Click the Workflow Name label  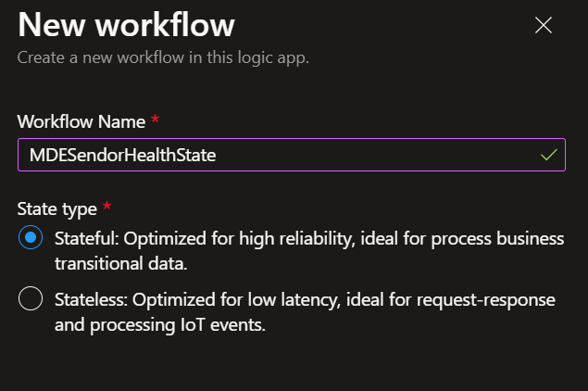click(81, 121)
